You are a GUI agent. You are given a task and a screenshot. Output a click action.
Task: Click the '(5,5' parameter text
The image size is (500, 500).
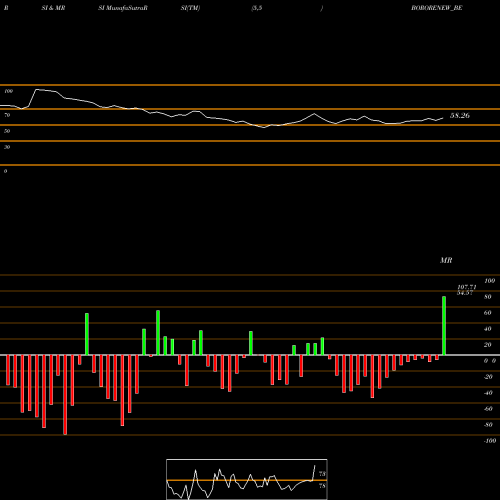coord(257,8)
